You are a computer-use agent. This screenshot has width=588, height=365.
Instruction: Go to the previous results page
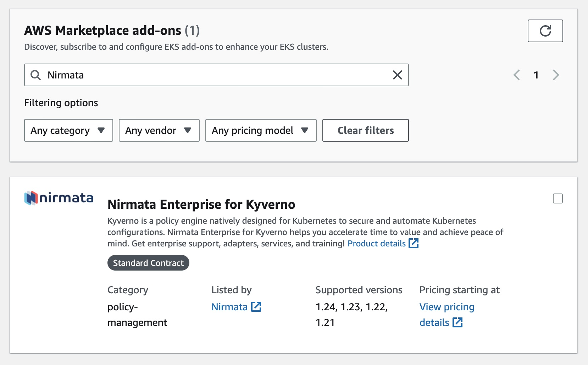pyautogui.click(x=517, y=75)
